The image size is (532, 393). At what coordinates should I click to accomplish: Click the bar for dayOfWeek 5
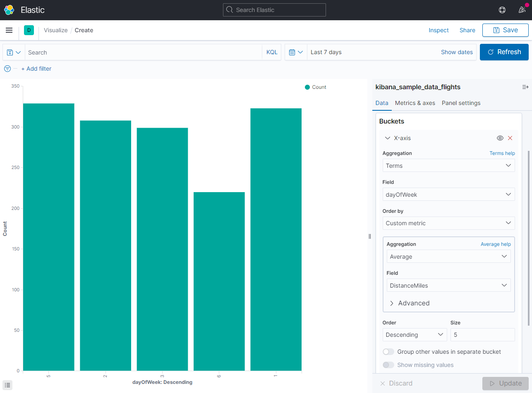click(49, 237)
